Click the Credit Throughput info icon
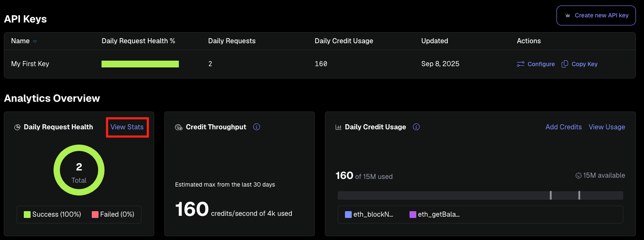Viewport: 644px width, 240px height. point(256,127)
